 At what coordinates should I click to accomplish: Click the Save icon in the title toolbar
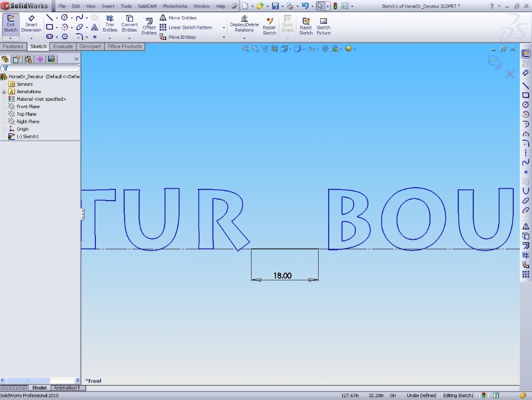pyautogui.click(x=275, y=6)
